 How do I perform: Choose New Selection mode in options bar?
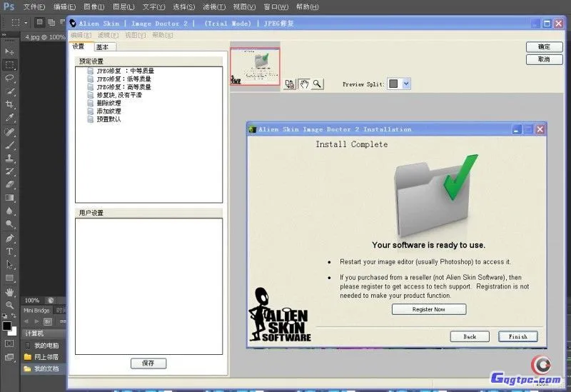tap(40, 22)
